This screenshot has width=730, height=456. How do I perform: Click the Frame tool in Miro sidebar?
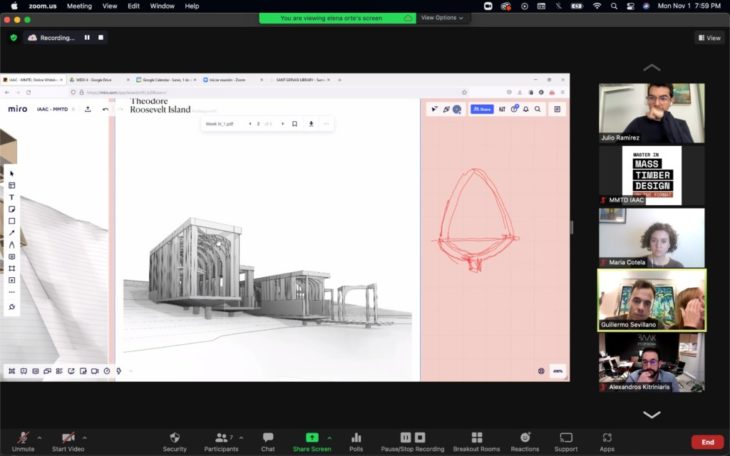(12, 268)
